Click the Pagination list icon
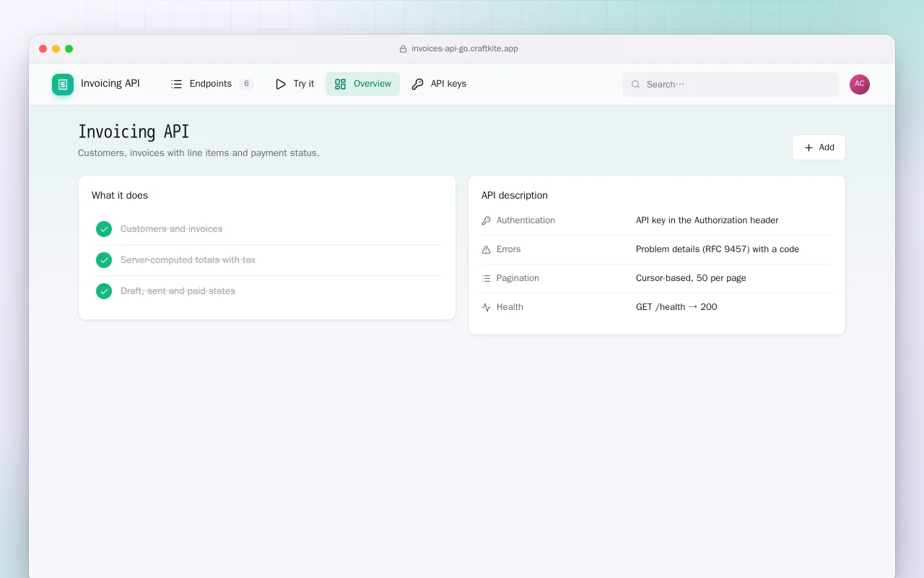Viewport: 924px width, 578px height. (486, 278)
